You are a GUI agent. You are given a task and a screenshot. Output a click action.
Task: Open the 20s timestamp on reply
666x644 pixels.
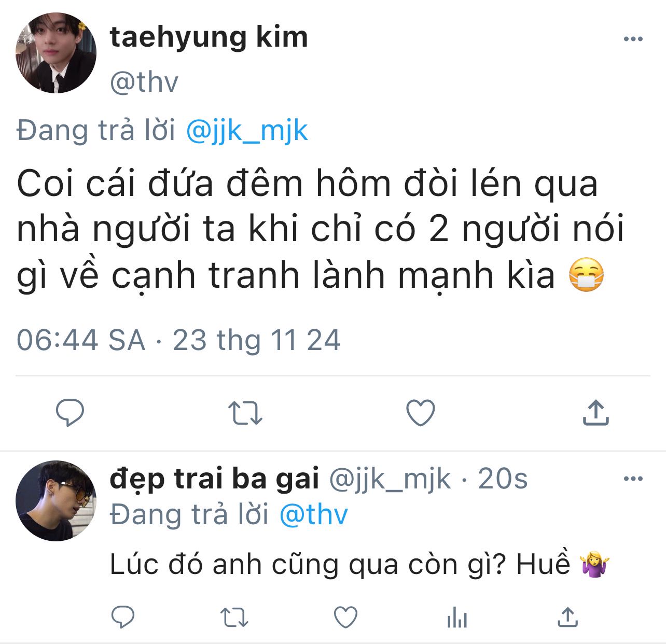coord(503,479)
